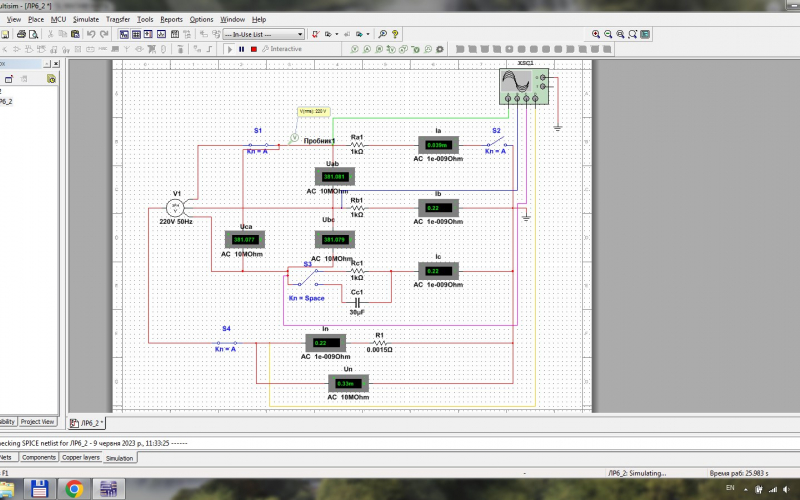The image size is (800, 500).
Task: Click the Paste clipboard icon
Action: (75, 34)
